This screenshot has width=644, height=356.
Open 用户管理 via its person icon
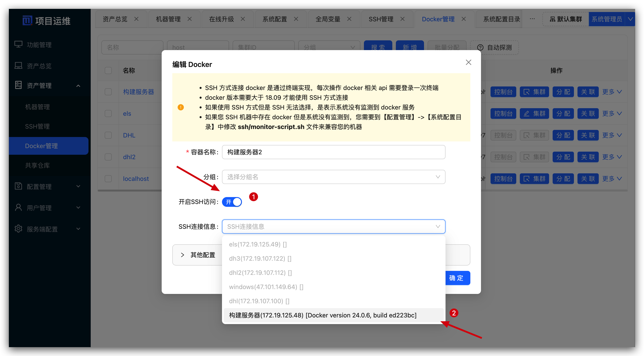18,207
